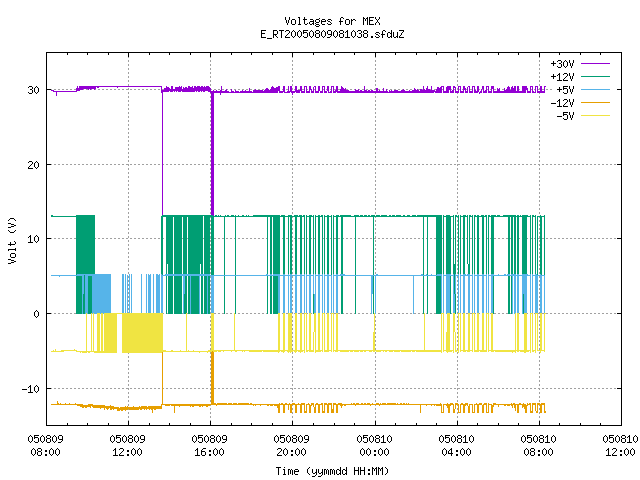Click the solid blue +5V block near 10:30
Image resolution: width=640 pixels, height=480 pixels.
101,294
